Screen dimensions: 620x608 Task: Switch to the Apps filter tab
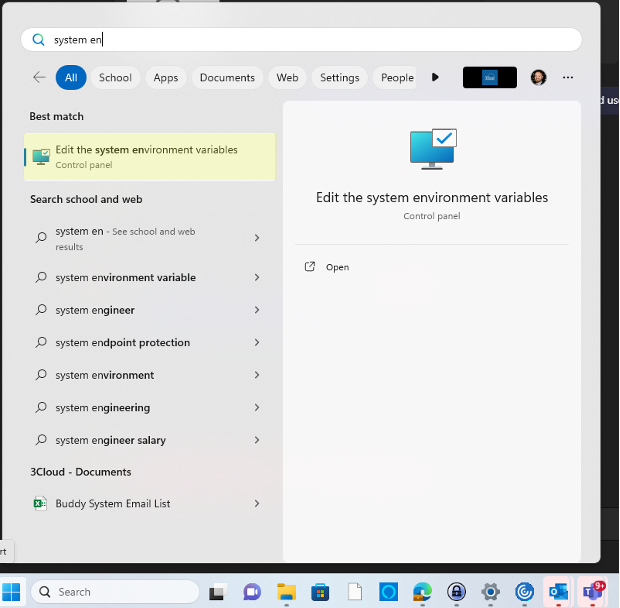tap(166, 77)
